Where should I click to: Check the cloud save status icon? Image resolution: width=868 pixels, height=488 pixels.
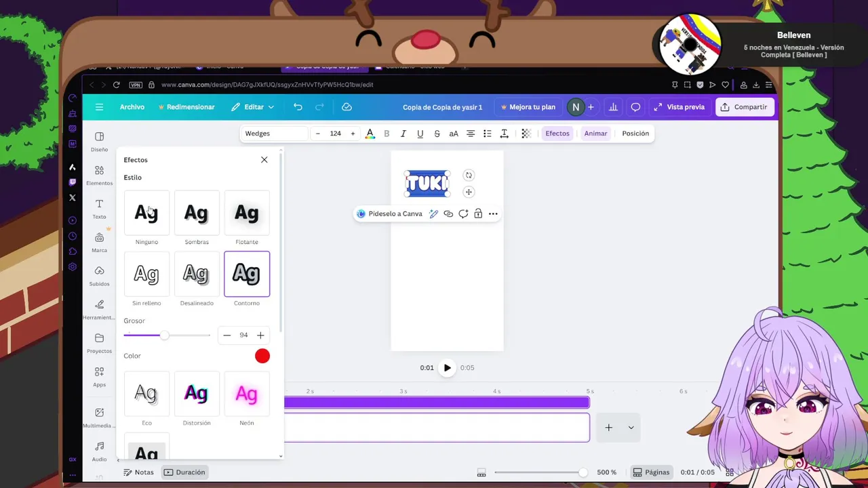click(x=347, y=107)
